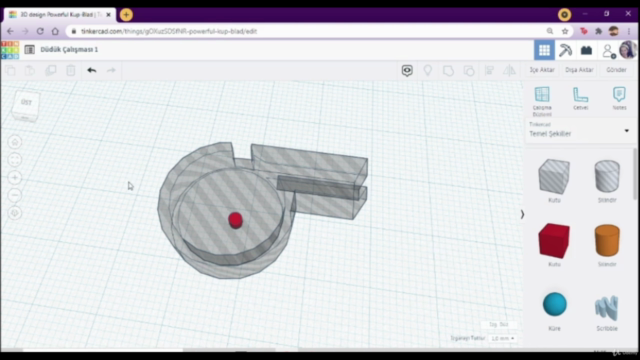The width and height of the screenshot is (640, 360).
Task: Click the lightbulb notes visibility icon
Action: coord(428,70)
